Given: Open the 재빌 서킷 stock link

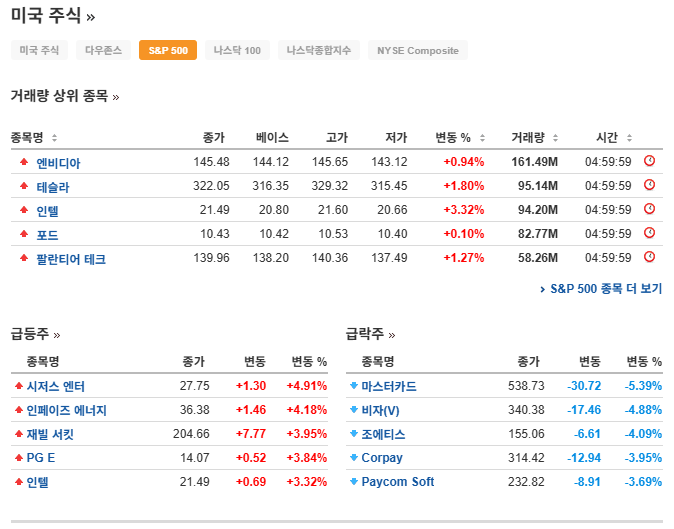Looking at the screenshot, I should 50,434.
